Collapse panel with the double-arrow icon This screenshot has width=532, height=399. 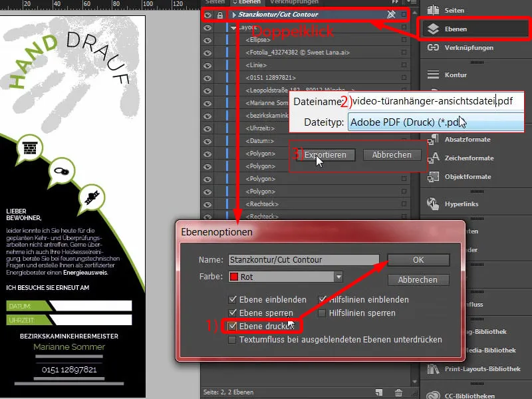pos(395,2)
